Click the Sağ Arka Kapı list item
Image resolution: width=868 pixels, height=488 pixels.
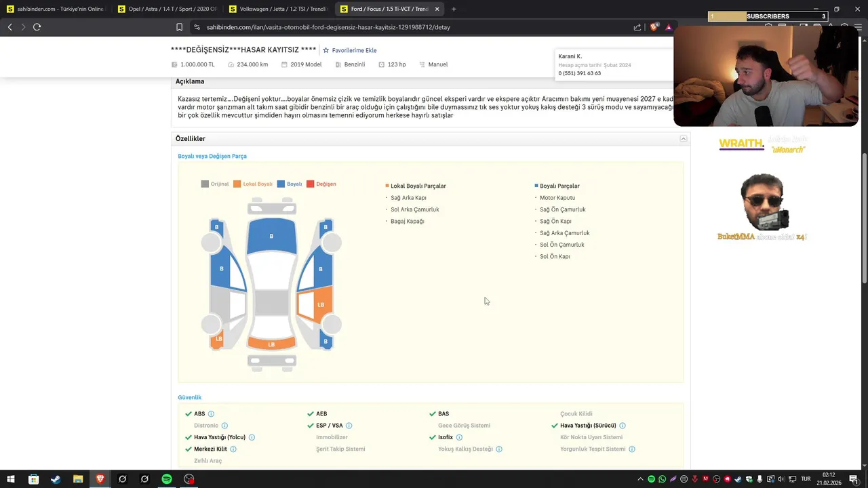pos(408,198)
